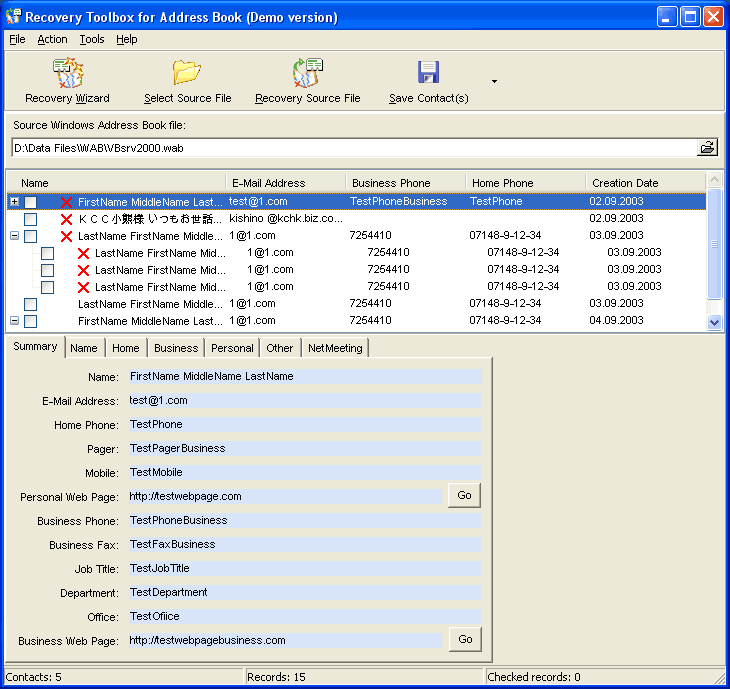This screenshot has width=730, height=689.
Task: Click the Save Contact(s) floppy icon
Action: [x=428, y=73]
